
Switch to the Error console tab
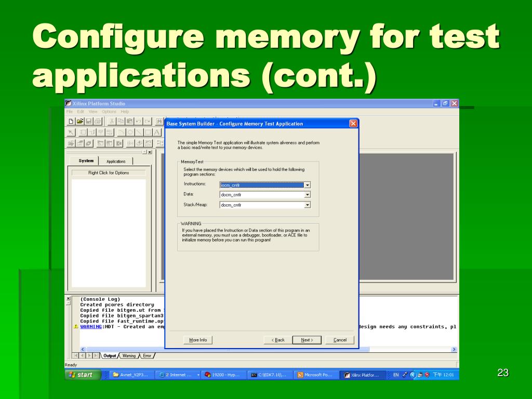[x=147, y=355]
